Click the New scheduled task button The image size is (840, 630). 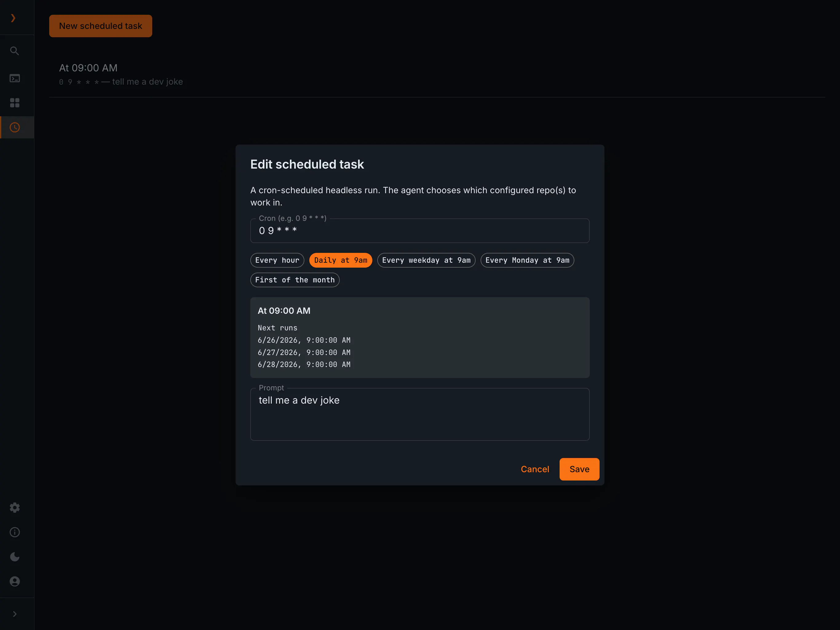point(101,26)
